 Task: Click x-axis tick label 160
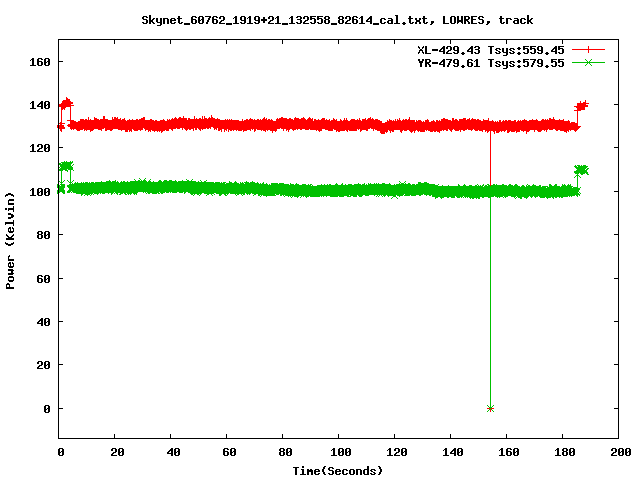coord(509,452)
